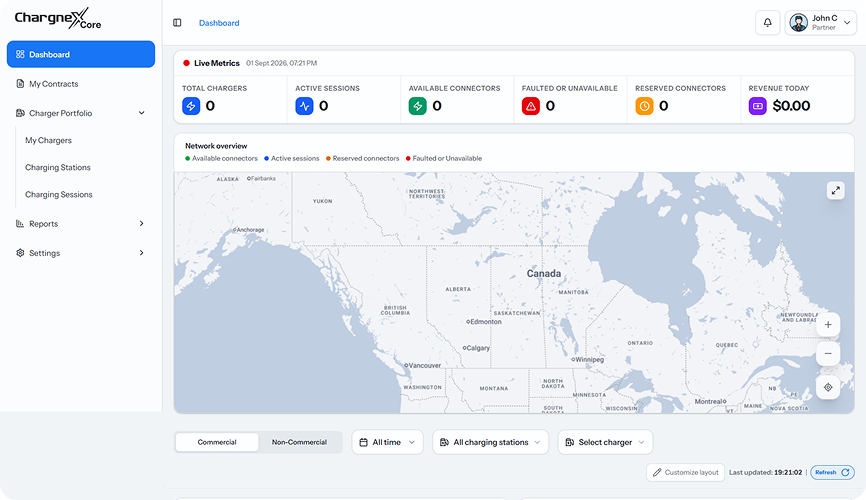
Task: Open the Reports menu item
Action: [81, 224]
